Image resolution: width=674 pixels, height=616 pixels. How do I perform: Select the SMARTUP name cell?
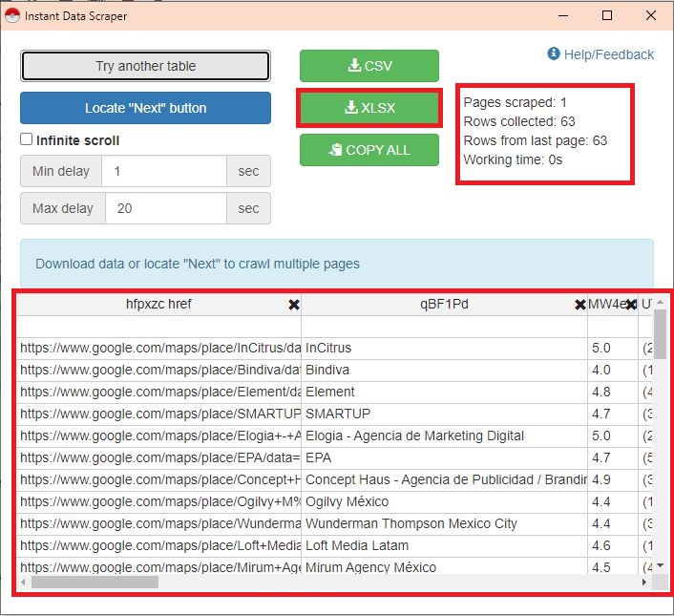point(444,414)
